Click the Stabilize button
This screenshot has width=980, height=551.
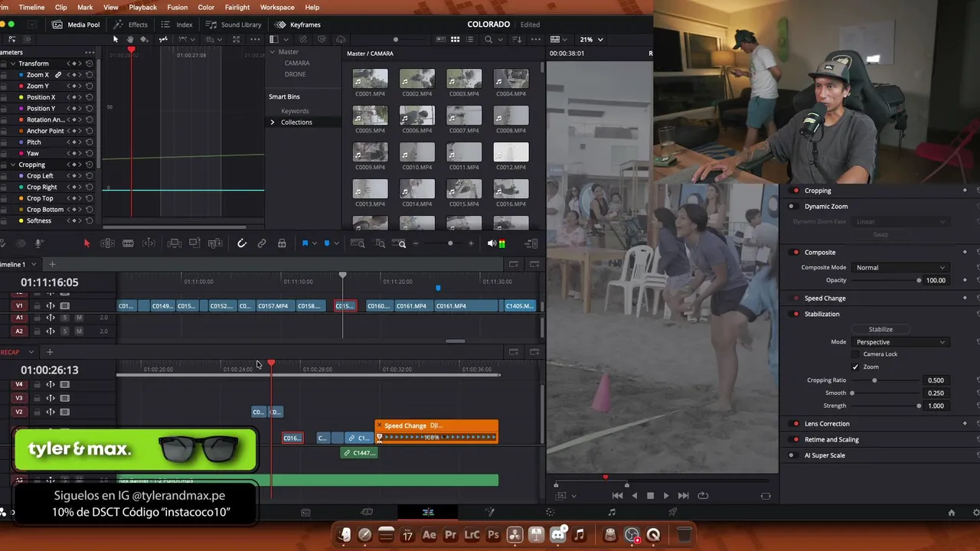point(880,329)
